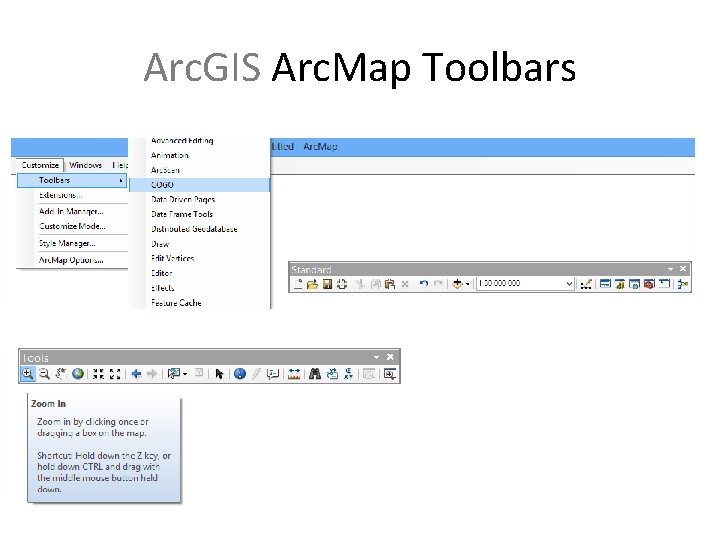This screenshot has width=720, height=540.
Task: Enable the Animation toolbar entry
Action: (x=170, y=155)
